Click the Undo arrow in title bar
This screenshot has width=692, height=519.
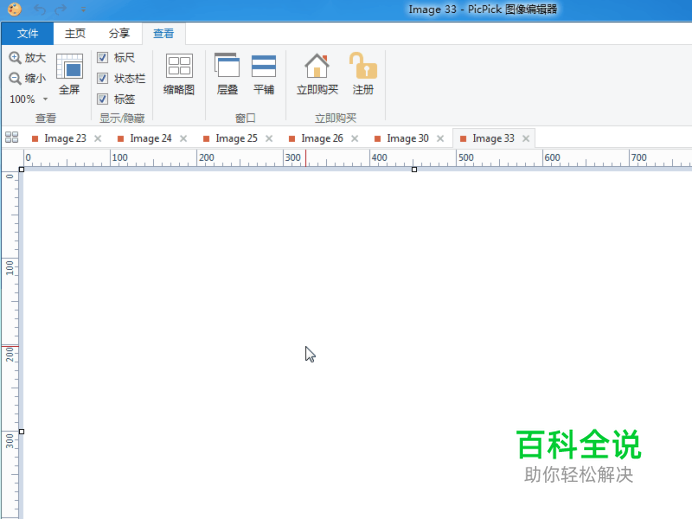(40, 9)
